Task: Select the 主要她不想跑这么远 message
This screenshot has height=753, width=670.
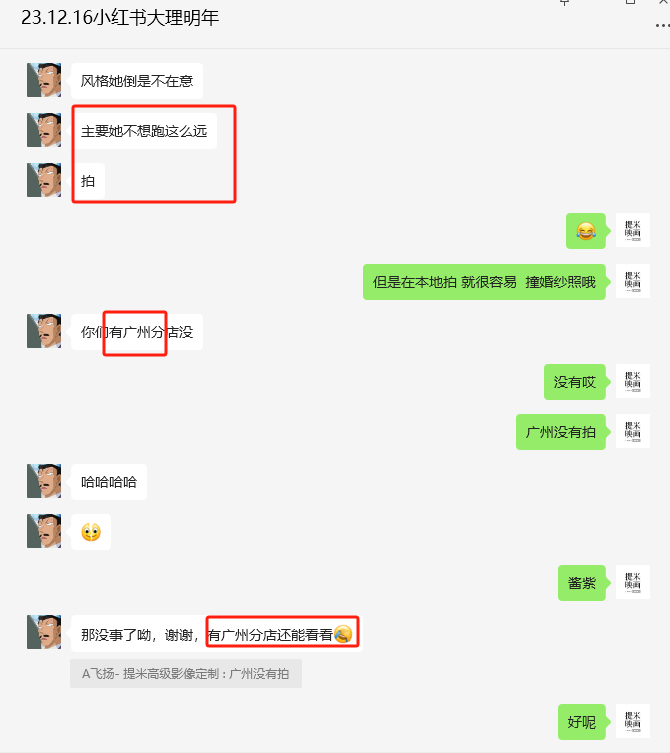Action: tap(144, 131)
